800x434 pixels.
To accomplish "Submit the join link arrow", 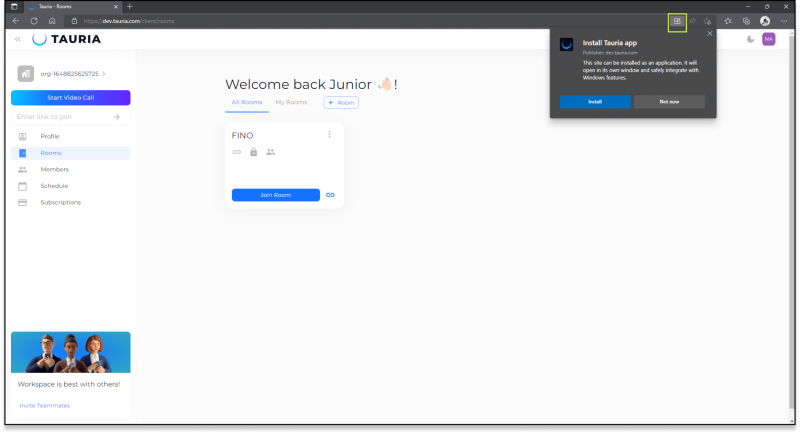I will click(x=116, y=117).
